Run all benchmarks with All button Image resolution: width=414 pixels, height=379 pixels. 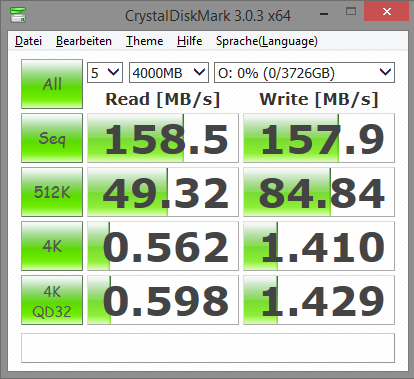coord(52,84)
